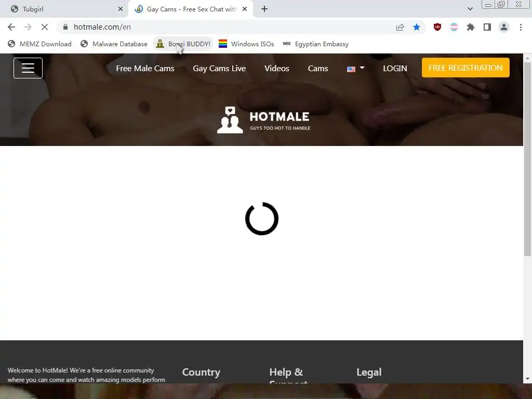Viewport: 532px width, 399px height.
Task: Open the Cams section
Action: [x=318, y=69]
